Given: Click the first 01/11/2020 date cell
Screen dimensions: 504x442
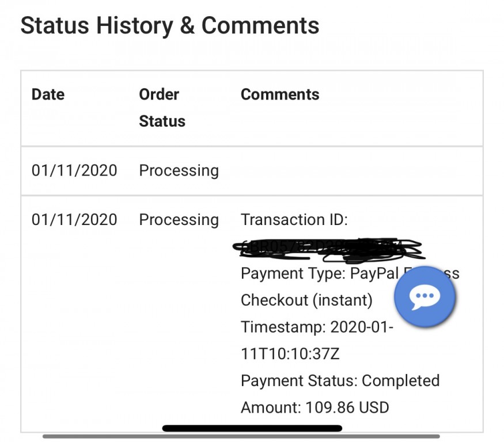Looking at the screenshot, I should 74,170.
